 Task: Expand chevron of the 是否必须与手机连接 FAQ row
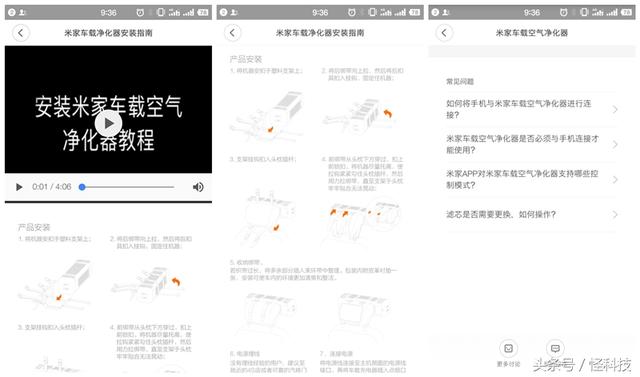coord(615,144)
